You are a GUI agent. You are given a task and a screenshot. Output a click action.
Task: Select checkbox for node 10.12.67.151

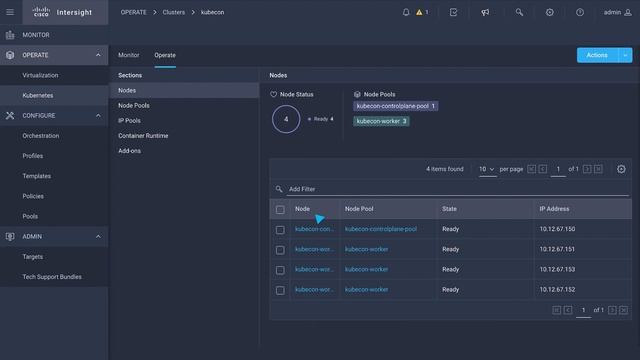click(280, 250)
